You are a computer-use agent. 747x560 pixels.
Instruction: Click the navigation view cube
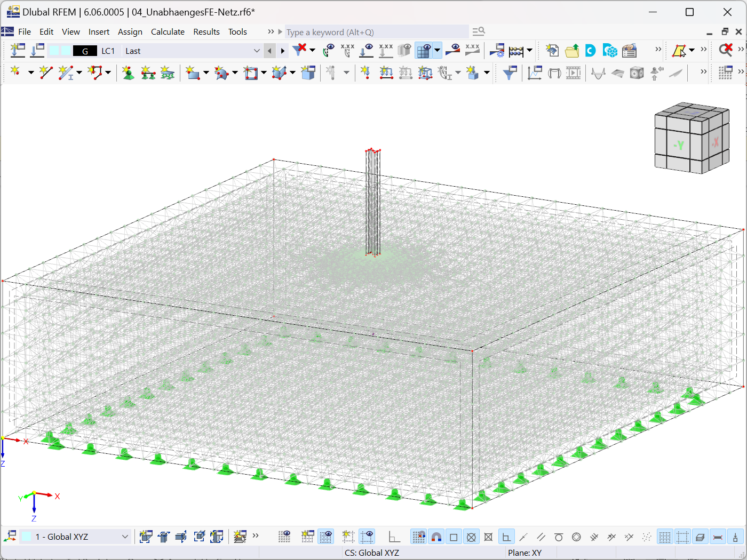coord(692,138)
